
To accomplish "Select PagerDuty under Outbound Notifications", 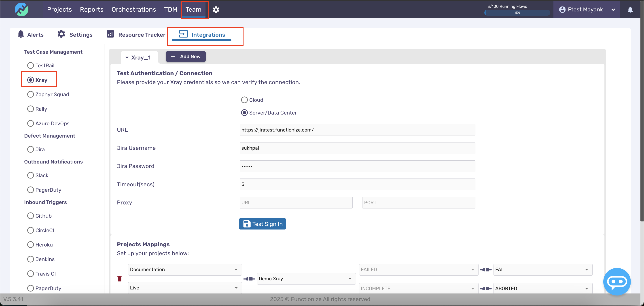I will coord(30,190).
